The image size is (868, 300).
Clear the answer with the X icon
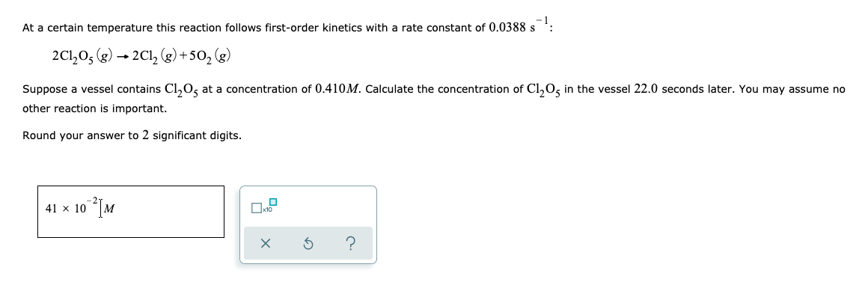266,243
